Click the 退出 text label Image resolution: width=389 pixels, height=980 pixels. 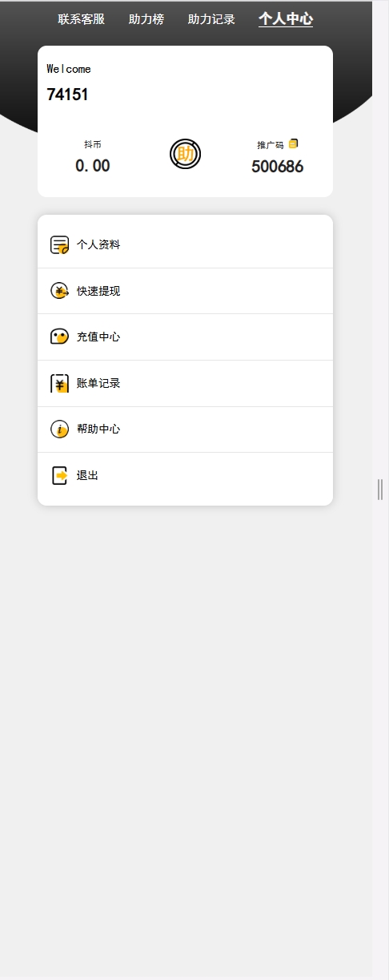pos(87,475)
